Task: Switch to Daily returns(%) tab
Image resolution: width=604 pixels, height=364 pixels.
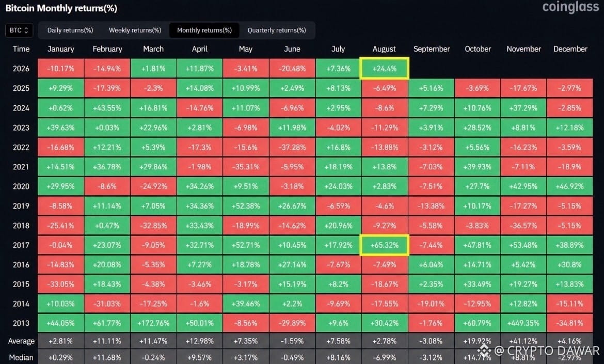Action: tap(70, 30)
